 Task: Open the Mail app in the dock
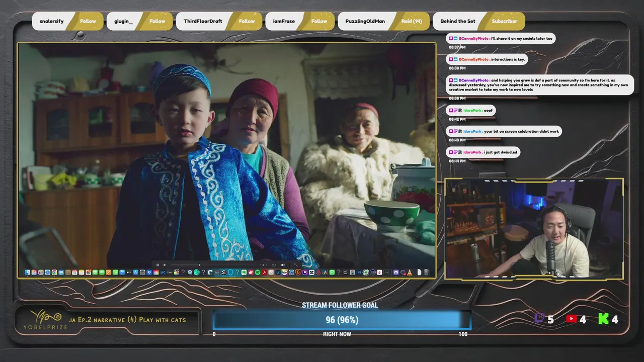pos(61,272)
